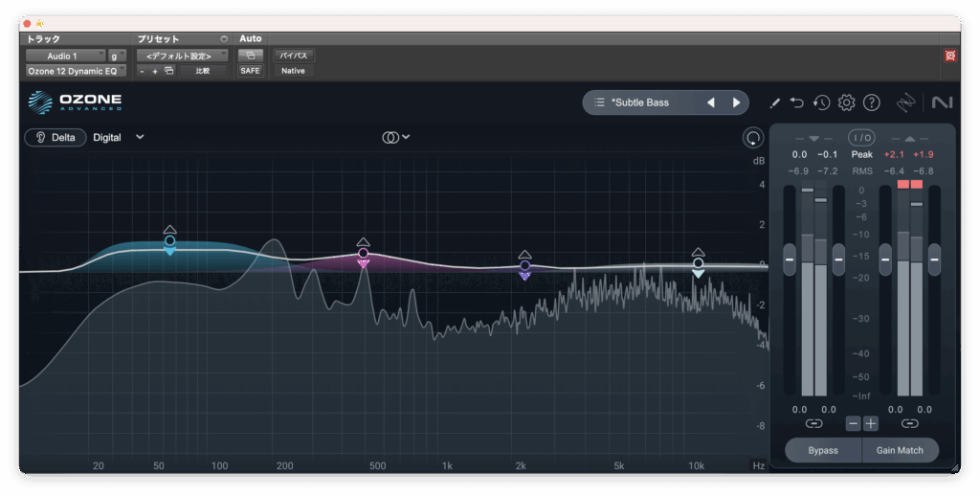Open the Audio 1 track selector
Image resolution: width=980 pixels, height=496 pixels.
(65, 56)
